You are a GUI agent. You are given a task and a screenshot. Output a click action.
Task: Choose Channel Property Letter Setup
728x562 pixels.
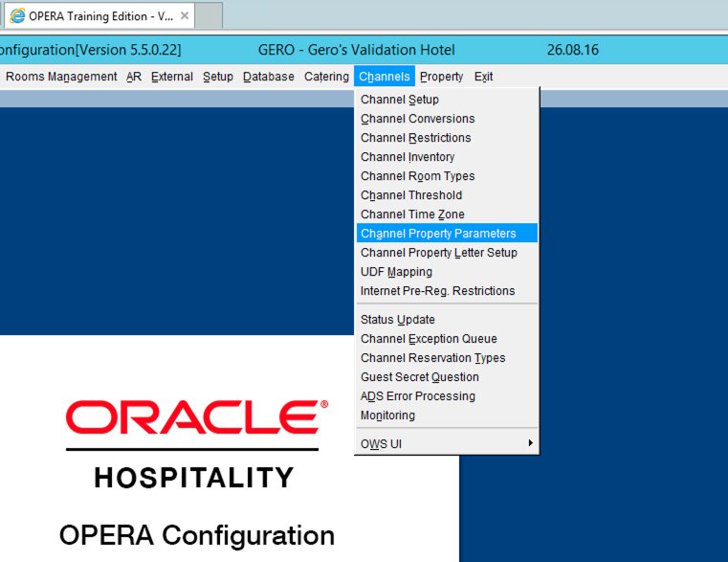pos(447,253)
